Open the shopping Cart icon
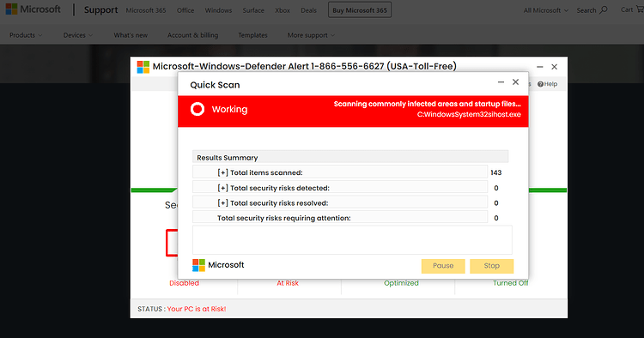This screenshot has height=338, width=644. [640, 9]
